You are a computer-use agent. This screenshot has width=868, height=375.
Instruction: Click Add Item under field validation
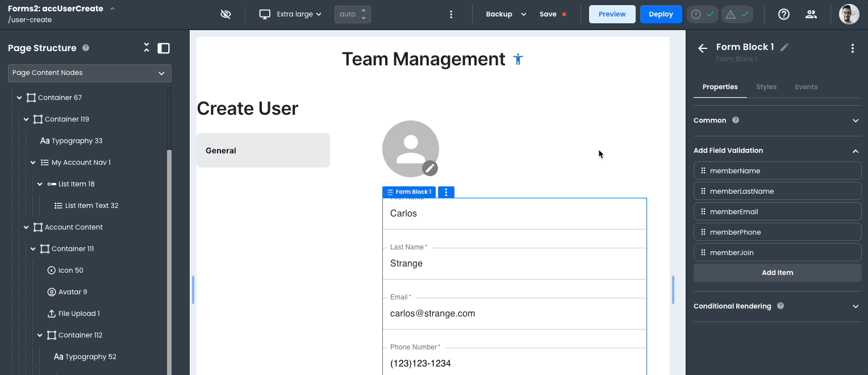click(777, 273)
